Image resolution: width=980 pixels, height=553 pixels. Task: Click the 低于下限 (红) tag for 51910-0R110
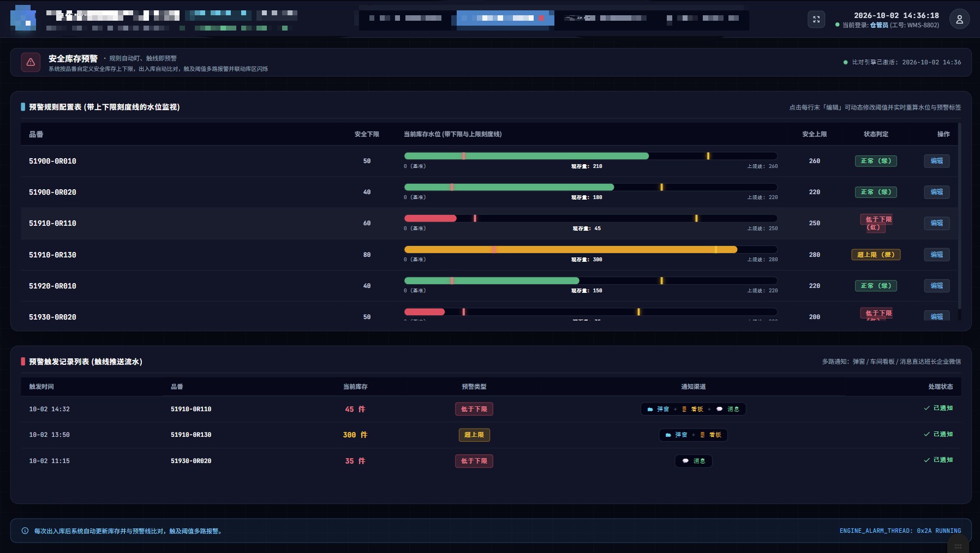click(876, 223)
